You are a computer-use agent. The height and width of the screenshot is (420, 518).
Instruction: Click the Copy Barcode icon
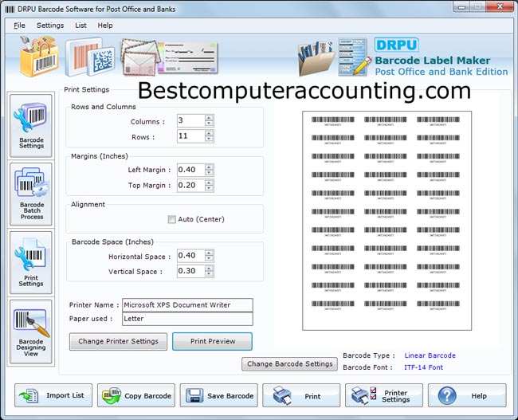[x=112, y=395]
